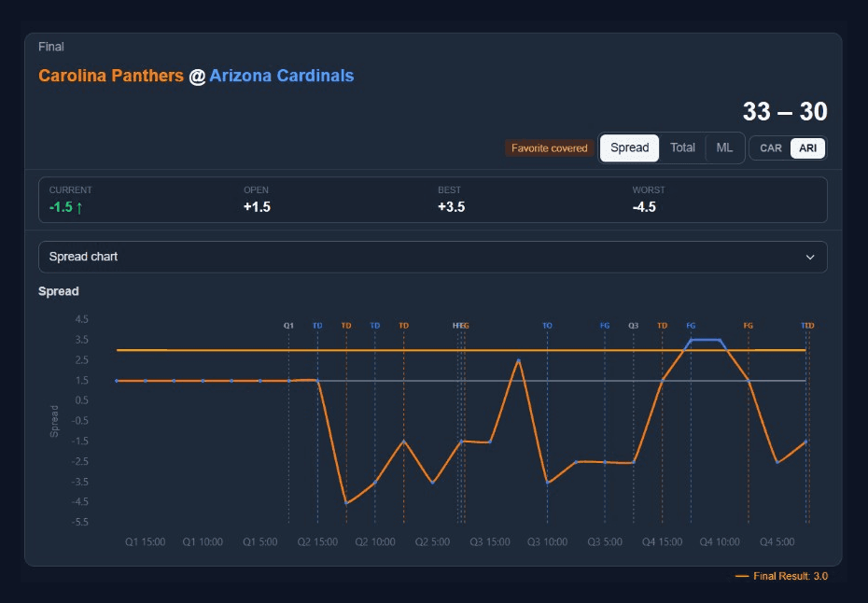Click the Q4 5:00 axis label
This screenshot has width=868, height=603.
click(777, 542)
